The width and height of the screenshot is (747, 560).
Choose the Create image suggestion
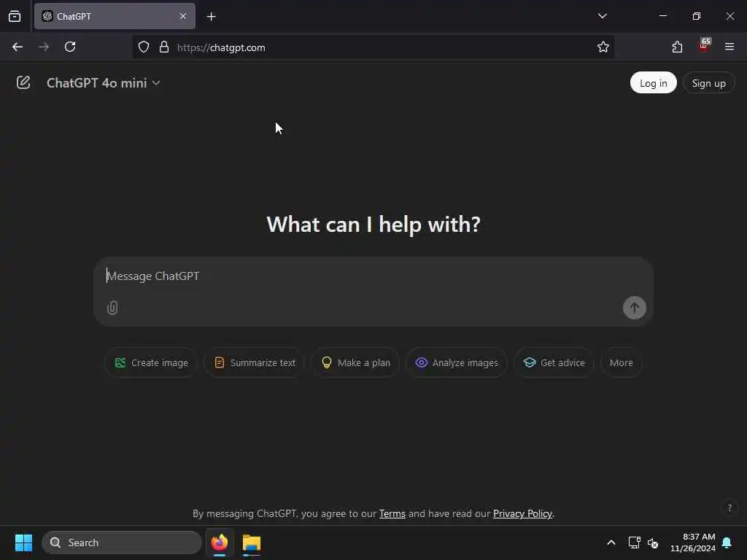[x=151, y=363]
